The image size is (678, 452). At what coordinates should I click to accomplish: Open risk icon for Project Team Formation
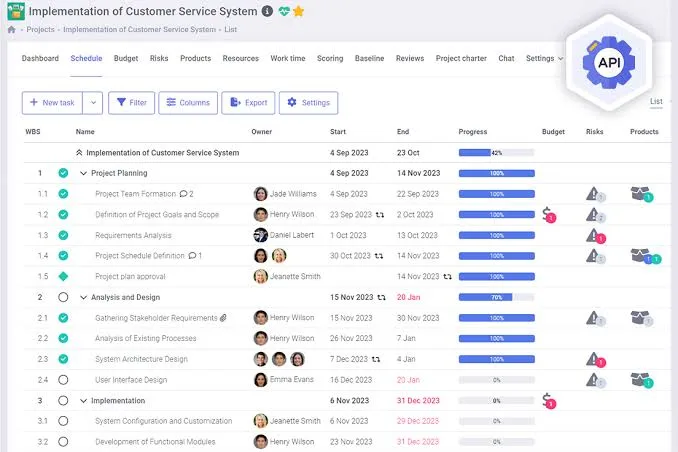595,194
